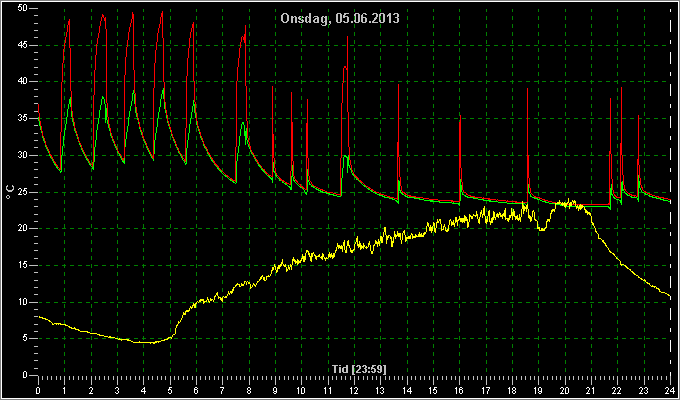Click the green curve peak near hour 1
Screen dimensions: 680x400
tap(70, 98)
